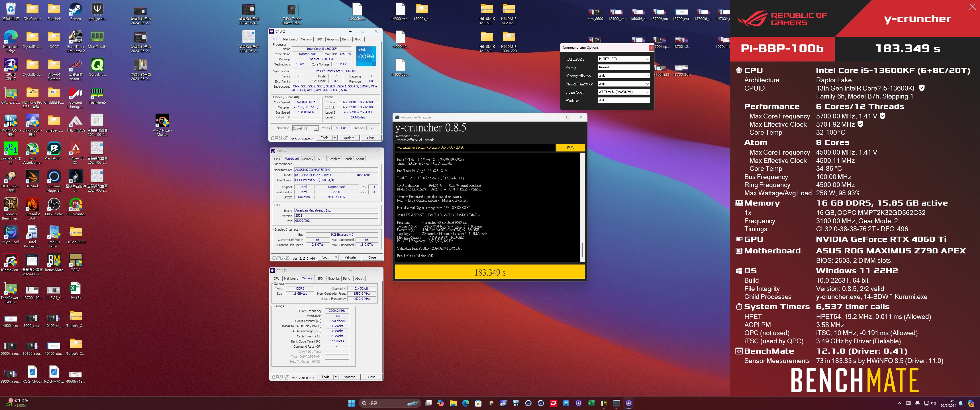
Task: Open Heaven Benchmark desktop icon
Action: point(11,209)
